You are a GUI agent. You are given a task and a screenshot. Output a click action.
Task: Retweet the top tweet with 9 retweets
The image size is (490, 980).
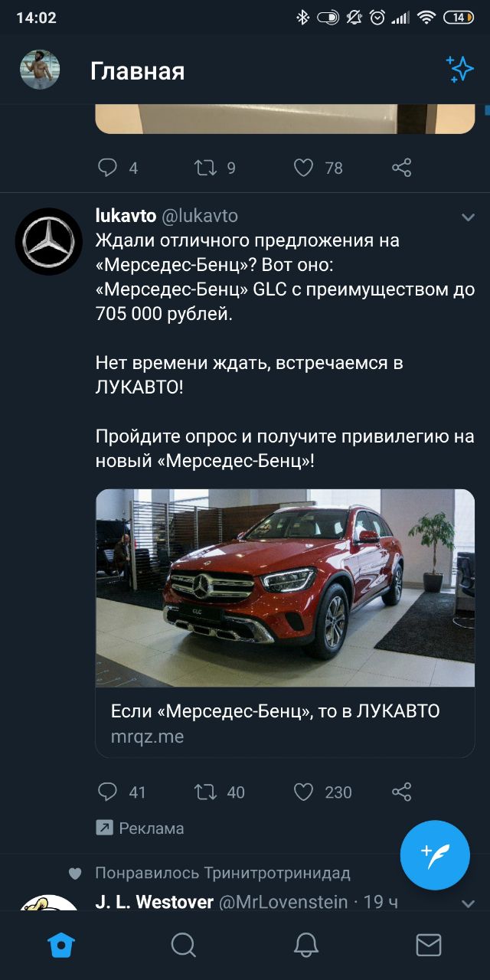pyautogui.click(x=205, y=167)
